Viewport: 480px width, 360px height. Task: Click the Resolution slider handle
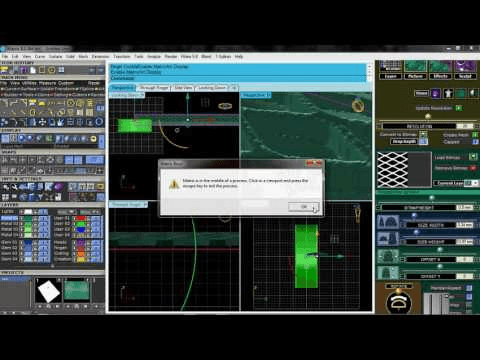pyautogui.click(x=428, y=116)
